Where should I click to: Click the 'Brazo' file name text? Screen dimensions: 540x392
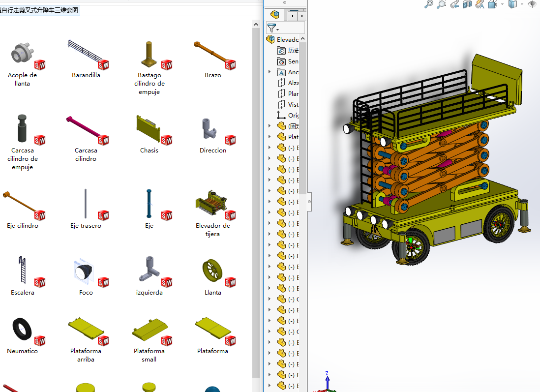point(213,75)
